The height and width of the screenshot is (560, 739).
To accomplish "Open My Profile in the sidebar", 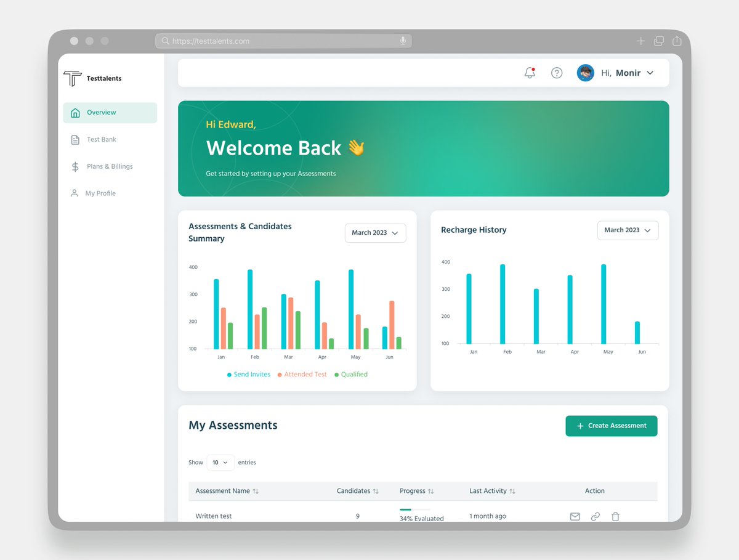I will tap(100, 193).
